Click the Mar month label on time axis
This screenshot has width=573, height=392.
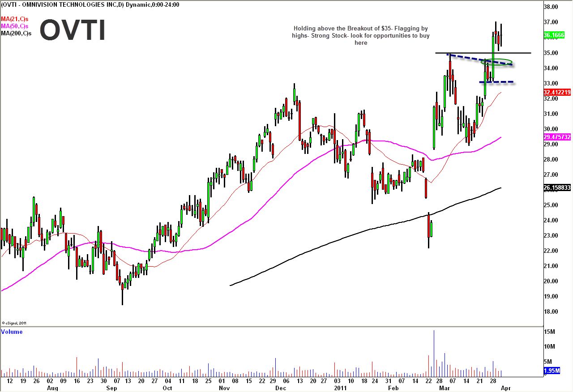point(445,388)
